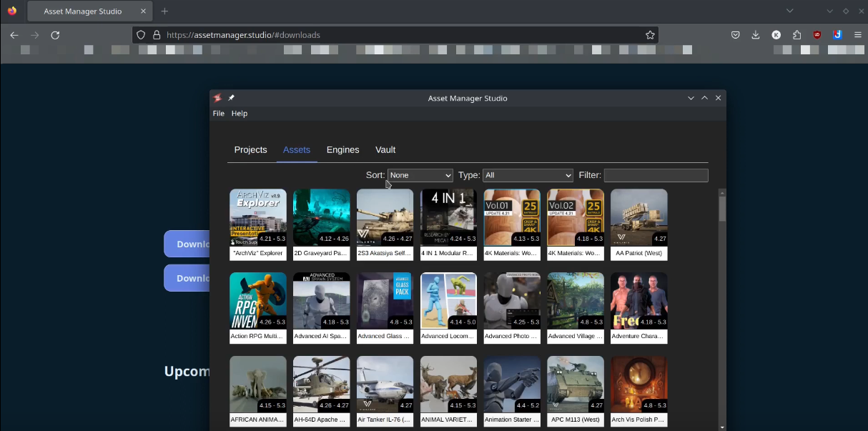Image resolution: width=868 pixels, height=431 pixels.
Task: Click the Filter text input field
Action: (656, 175)
